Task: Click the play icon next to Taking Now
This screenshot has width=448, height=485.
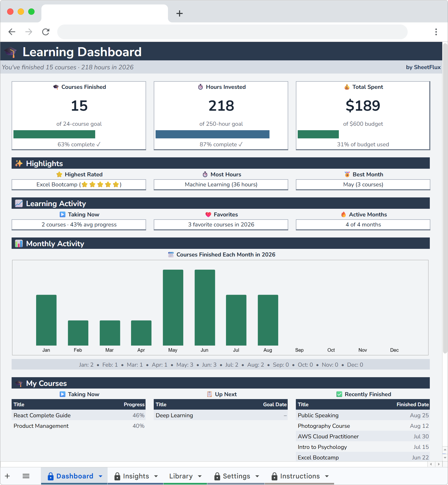Action: click(x=63, y=214)
